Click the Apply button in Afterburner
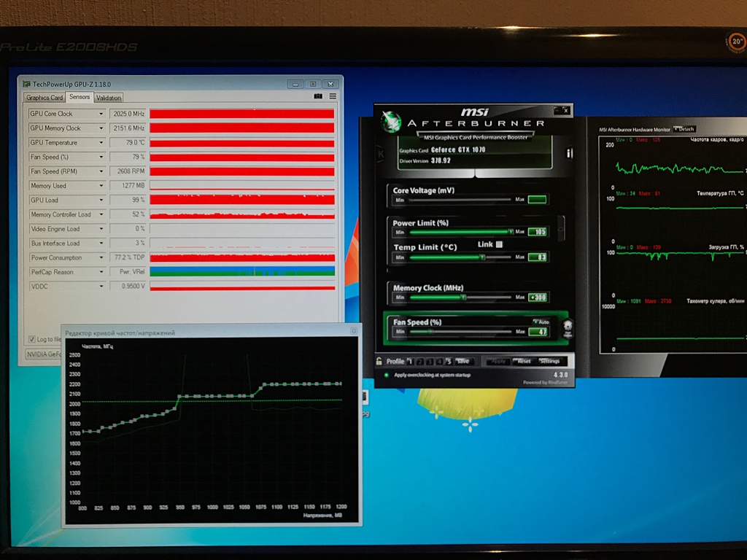 coord(498,362)
